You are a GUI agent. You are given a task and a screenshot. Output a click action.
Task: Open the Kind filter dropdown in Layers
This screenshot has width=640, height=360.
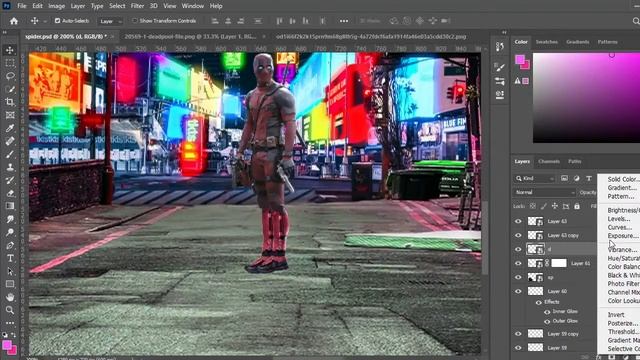pos(534,178)
